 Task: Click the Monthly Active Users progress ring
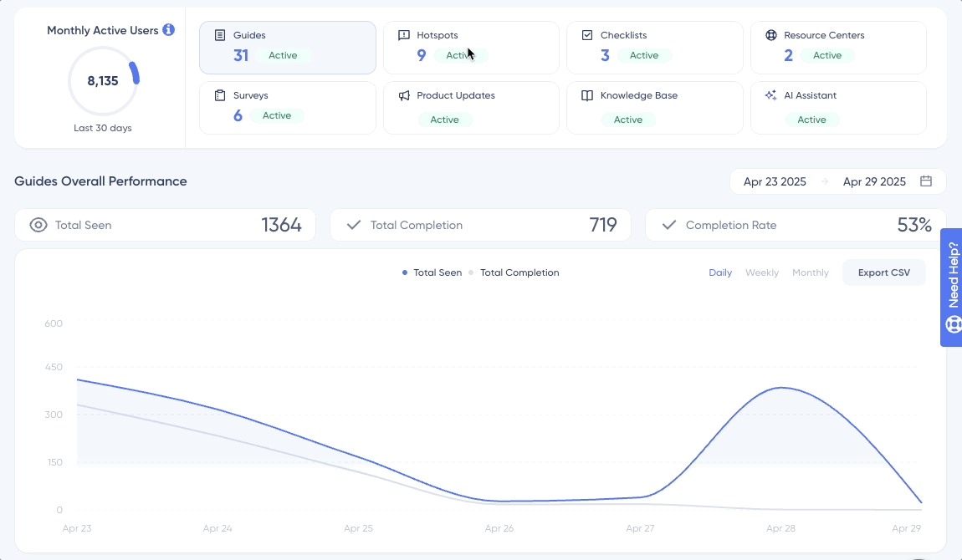point(102,80)
